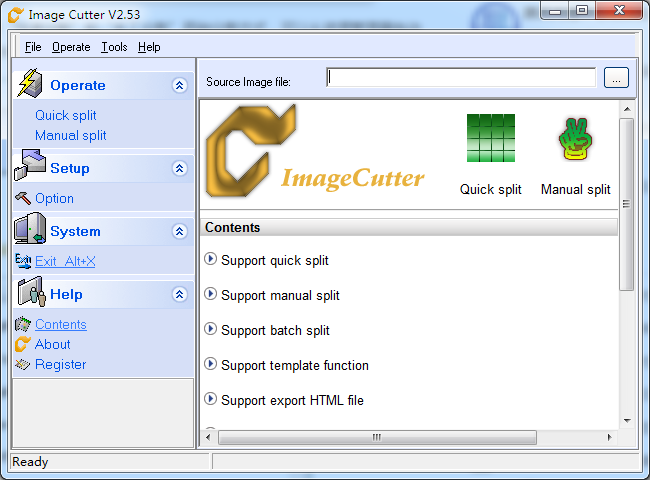Click the Setup panel icon
The width and height of the screenshot is (650, 480).
[x=30, y=165]
